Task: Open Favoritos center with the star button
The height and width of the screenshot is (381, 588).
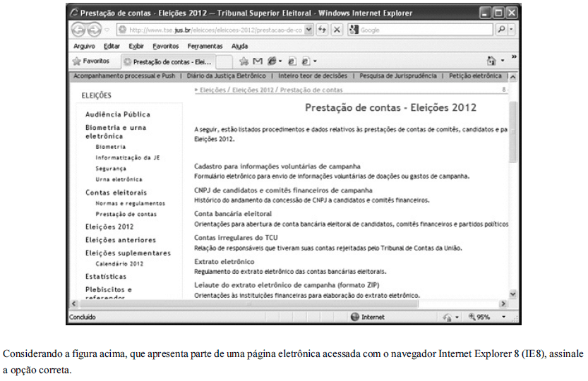Action: 91,61
